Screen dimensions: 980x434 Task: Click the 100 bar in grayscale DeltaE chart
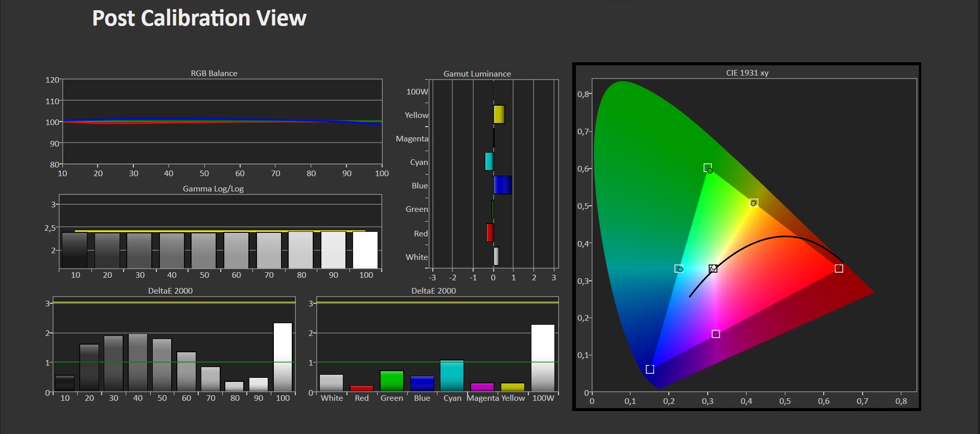pyautogui.click(x=283, y=357)
